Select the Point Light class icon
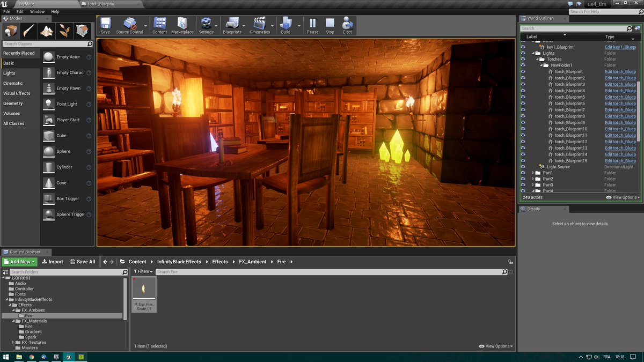Viewport: 644px width, 362px height. point(49,104)
